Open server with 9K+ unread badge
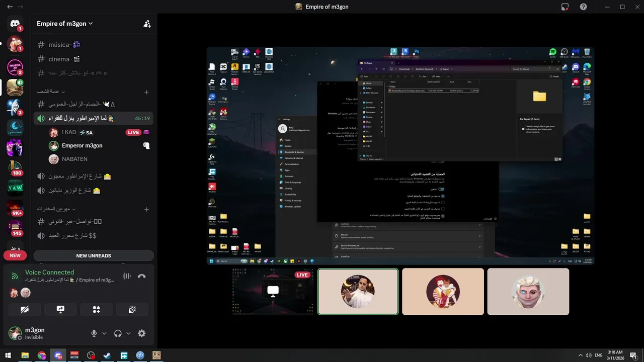 [15, 208]
